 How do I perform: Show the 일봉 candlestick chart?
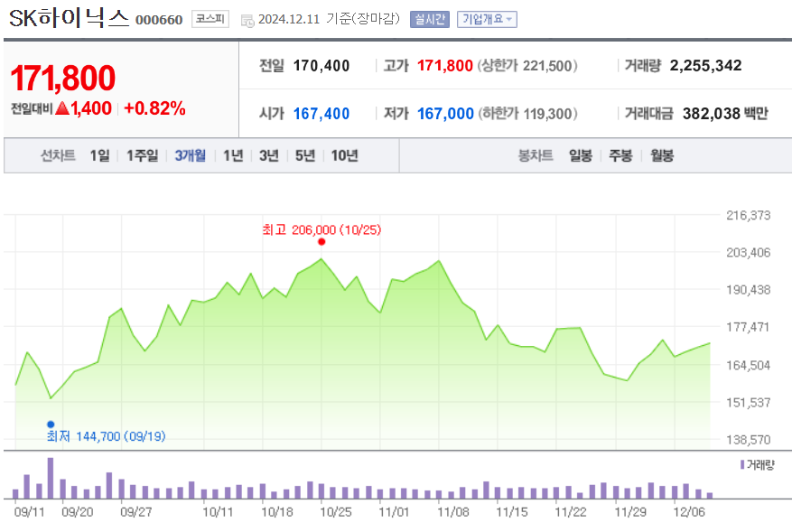tap(581, 155)
